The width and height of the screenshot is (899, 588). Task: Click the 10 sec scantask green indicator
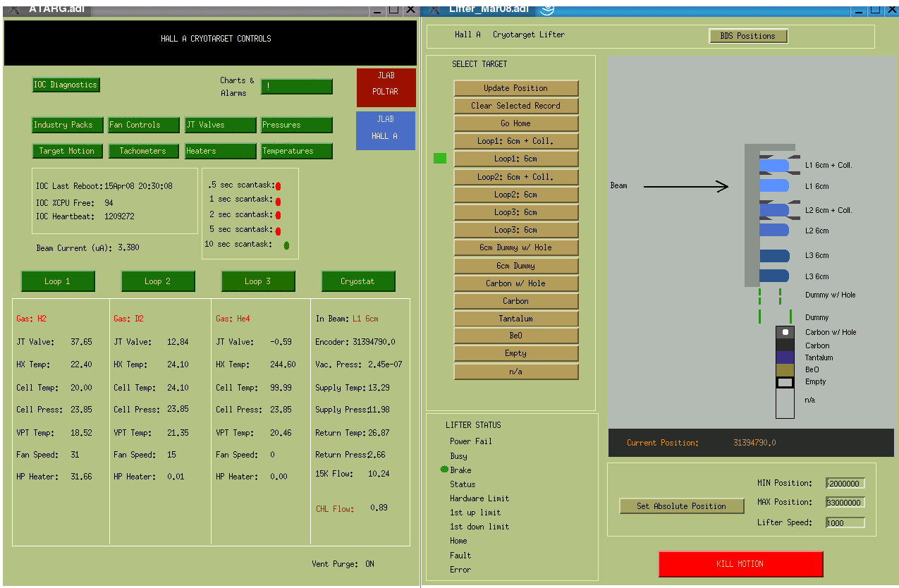(286, 245)
